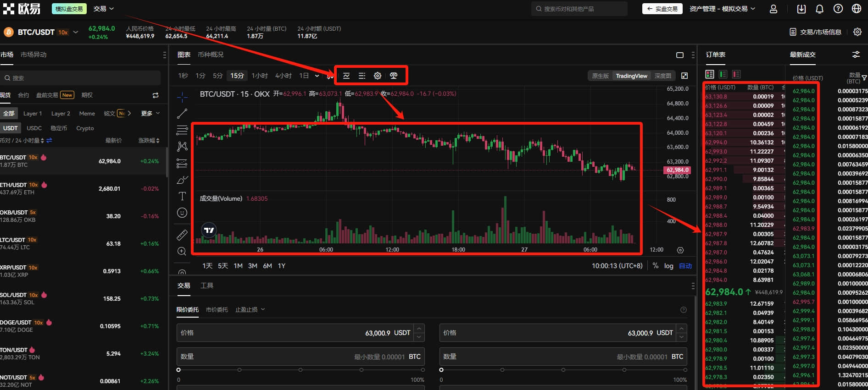Select the text annotation tool
This screenshot has height=390, width=868.
pyautogui.click(x=182, y=196)
